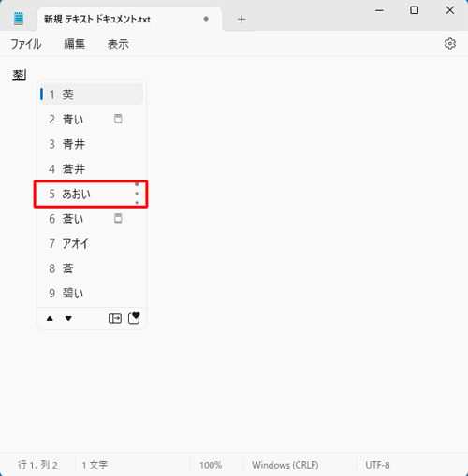Open more options dots for あおい

click(137, 194)
